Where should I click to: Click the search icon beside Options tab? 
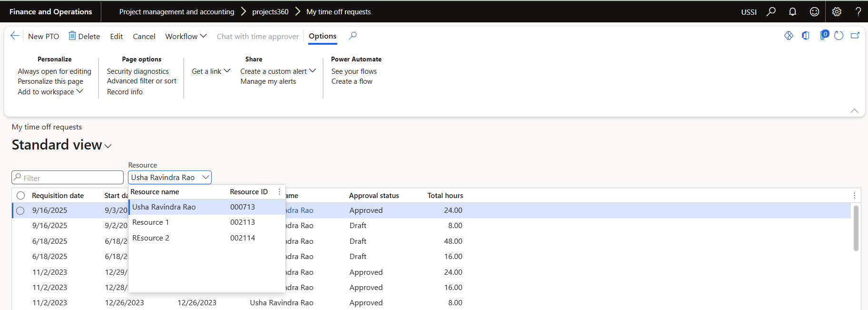click(x=352, y=36)
